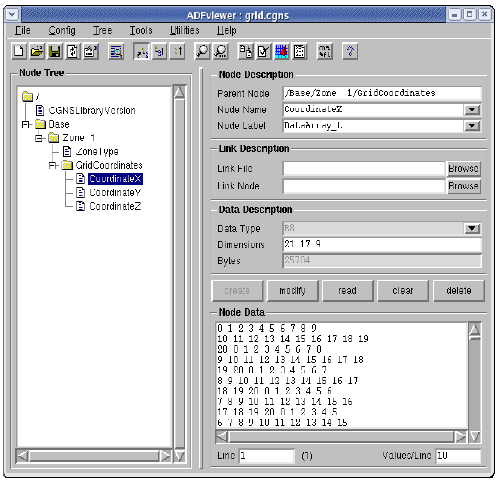Click the Unit conversion toolbar icon
This screenshot has height=482, width=499.
[x=325, y=51]
